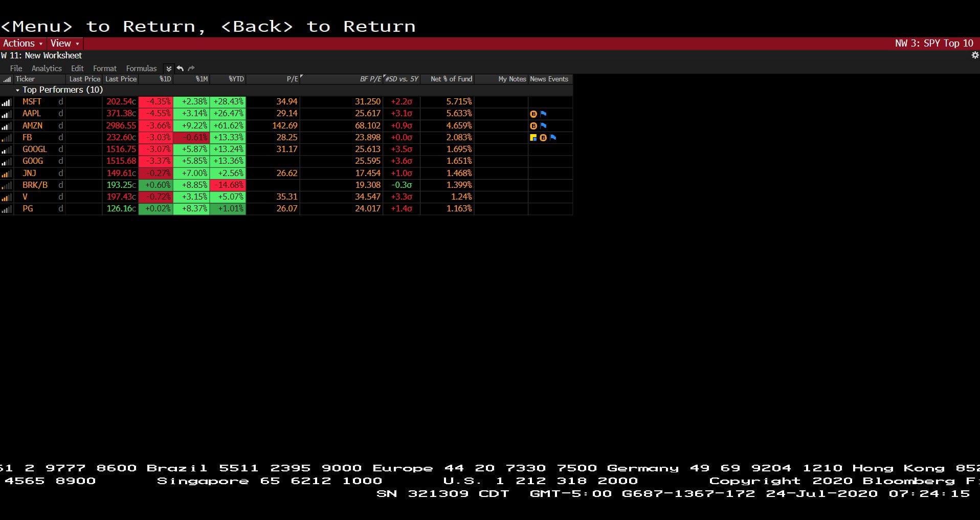Screen dimensions: 980x520
Task: Click the AMZN last price 2986.55
Action: pos(121,125)
